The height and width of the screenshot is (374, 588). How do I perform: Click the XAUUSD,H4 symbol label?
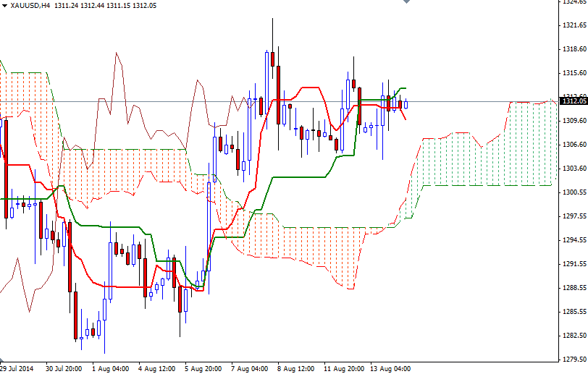[x=30, y=6]
